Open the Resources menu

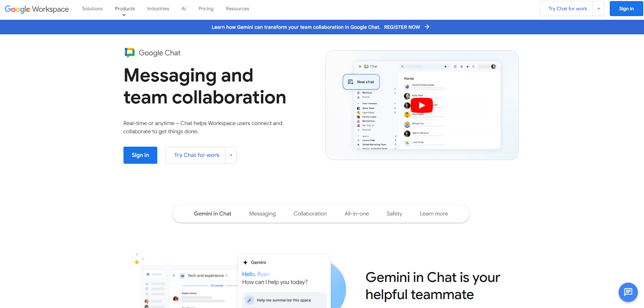point(237,8)
